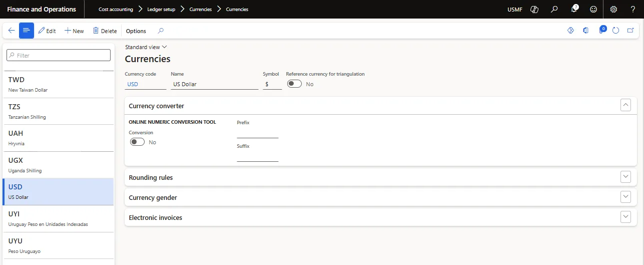This screenshot has width=644, height=265.
Task: Expand the Rounding rules section
Action: click(x=625, y=177)
